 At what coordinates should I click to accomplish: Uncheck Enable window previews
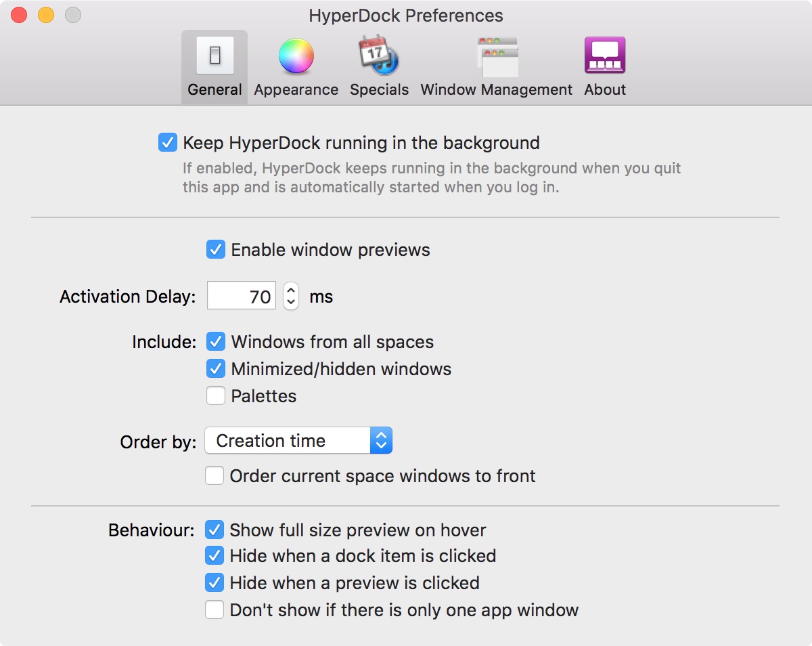click(215, 250)
